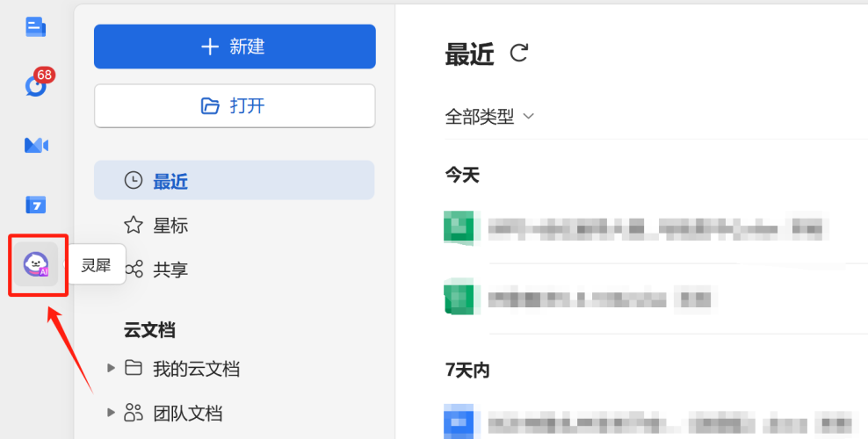Expand the 我的云文档 tree arrow

pos(111,368)
